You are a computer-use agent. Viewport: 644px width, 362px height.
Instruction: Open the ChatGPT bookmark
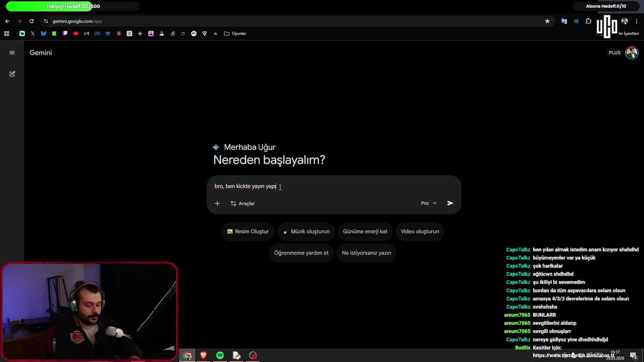coord(129,34)
